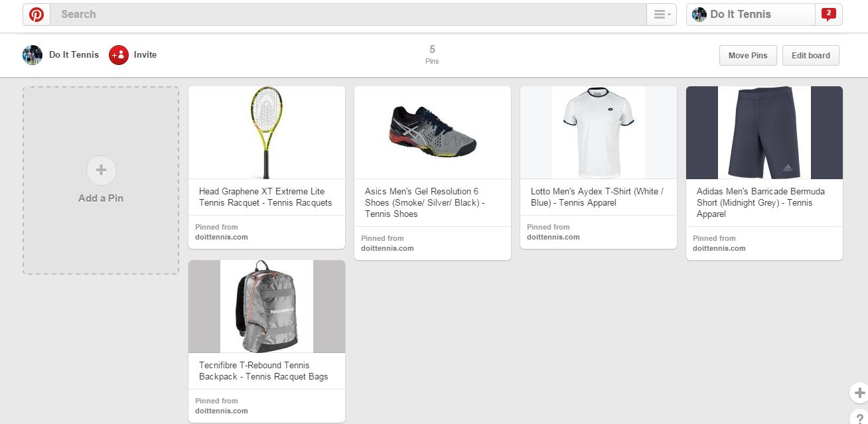
Task: Click doittennis.com link under the racquet pin
Action: (x=222, y=237)
